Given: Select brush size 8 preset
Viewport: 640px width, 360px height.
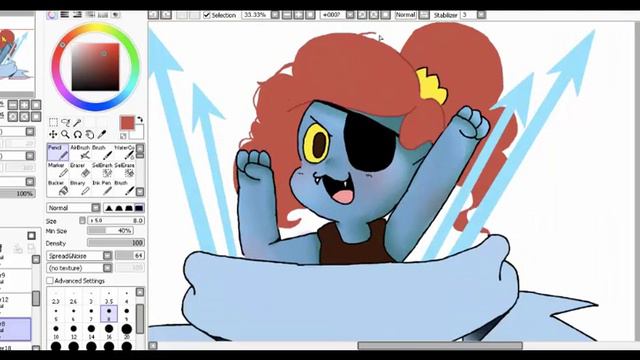Looking at the screenshot, I should (109, 313).
